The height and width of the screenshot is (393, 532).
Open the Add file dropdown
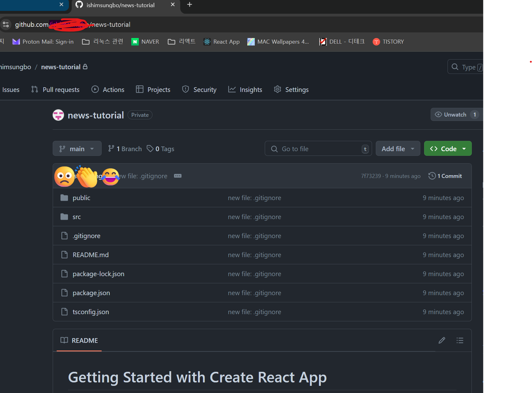(398, 149)
